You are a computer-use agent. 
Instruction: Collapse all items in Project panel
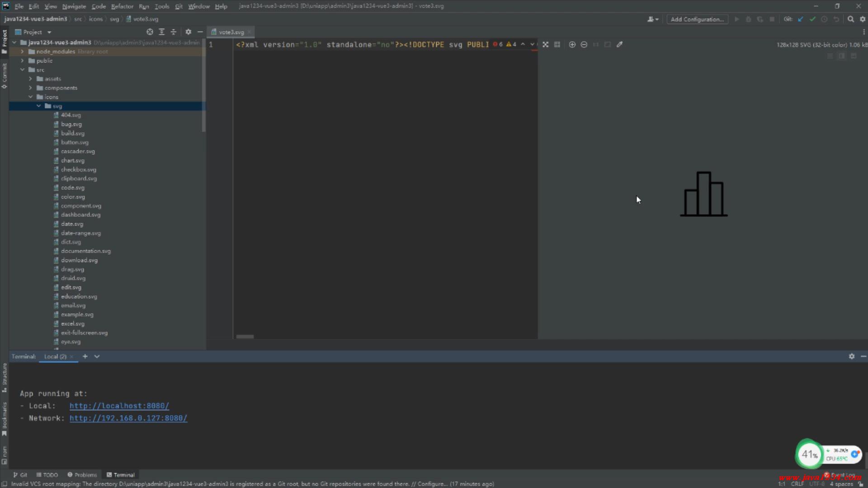click(173, 32)
